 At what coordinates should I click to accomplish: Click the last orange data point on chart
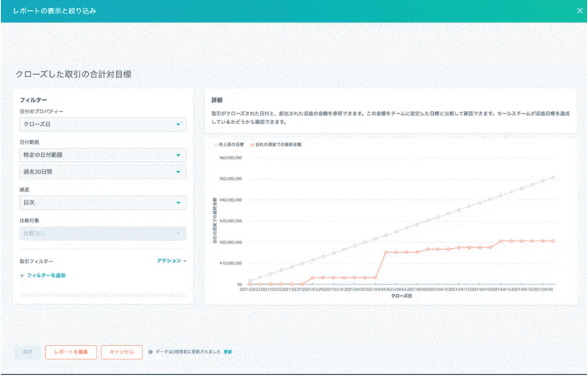tap(553, 241)
